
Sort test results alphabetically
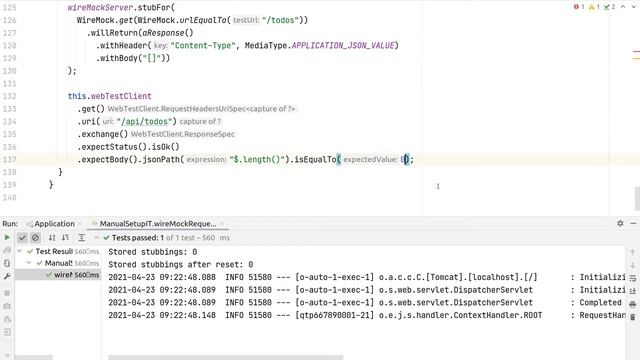point(52,238)
